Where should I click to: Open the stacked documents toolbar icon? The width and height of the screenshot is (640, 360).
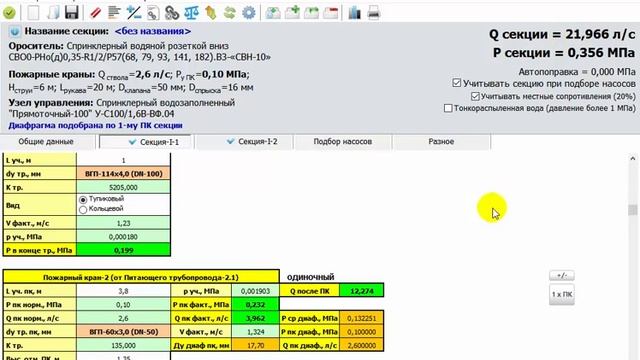53,13
